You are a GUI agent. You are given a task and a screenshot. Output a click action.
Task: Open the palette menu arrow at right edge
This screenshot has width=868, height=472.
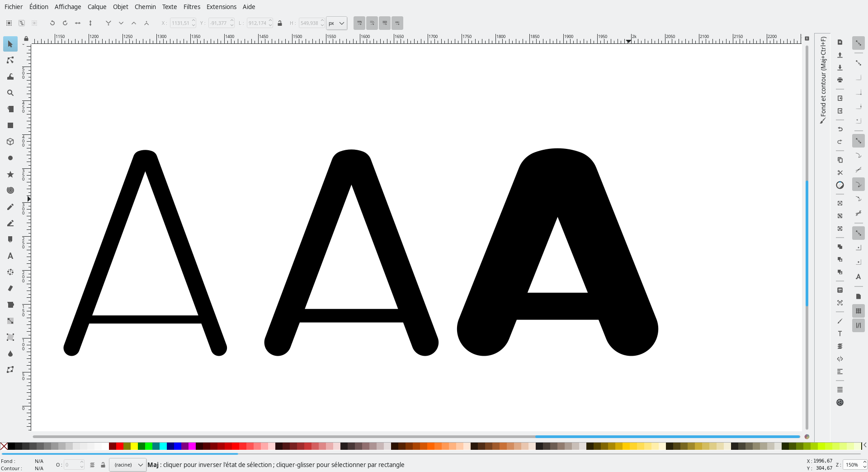tap(864, 446)
